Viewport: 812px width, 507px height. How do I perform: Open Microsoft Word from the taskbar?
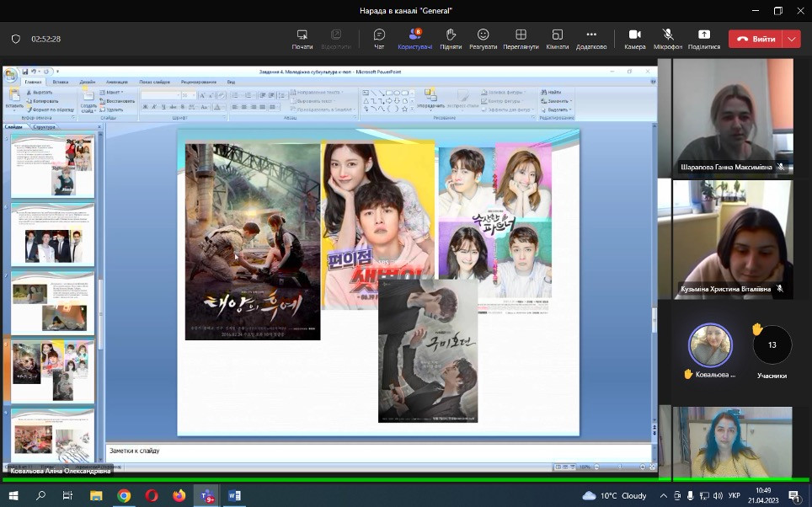point(234,496)
